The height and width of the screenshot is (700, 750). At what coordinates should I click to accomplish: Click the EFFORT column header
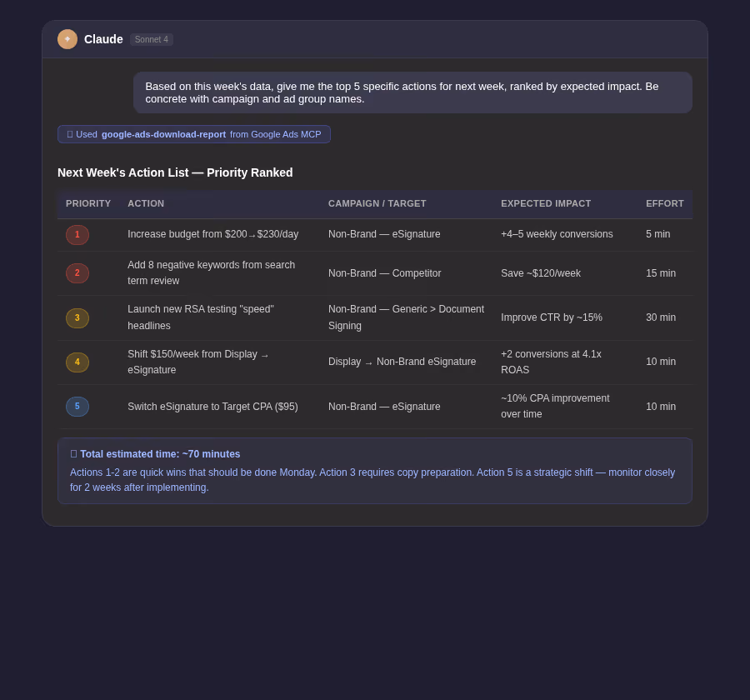(665, 203)
